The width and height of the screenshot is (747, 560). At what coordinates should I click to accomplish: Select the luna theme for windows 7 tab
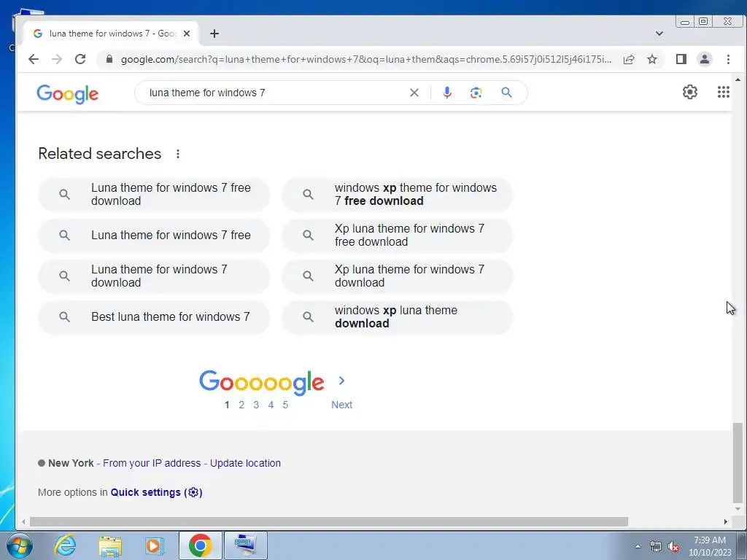click(x=112, y=34)
